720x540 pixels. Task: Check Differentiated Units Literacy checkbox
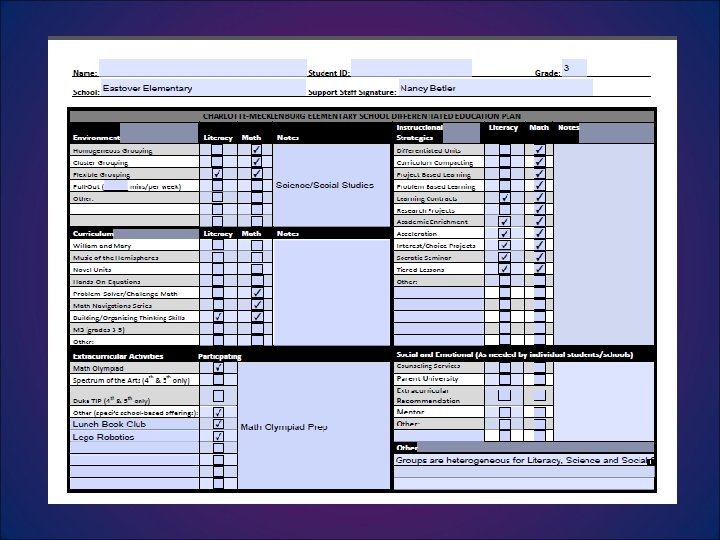(505, 150)
